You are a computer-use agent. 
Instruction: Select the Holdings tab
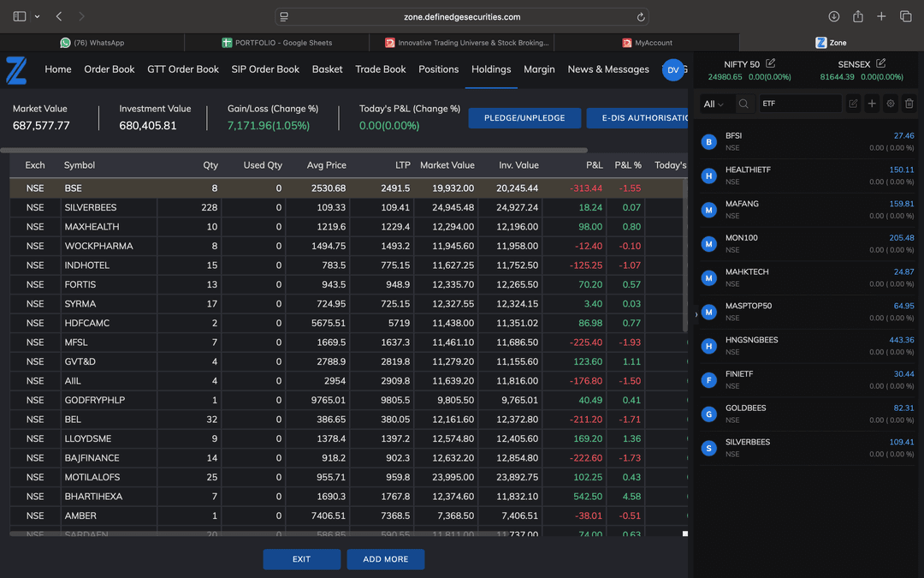point(491,69)
